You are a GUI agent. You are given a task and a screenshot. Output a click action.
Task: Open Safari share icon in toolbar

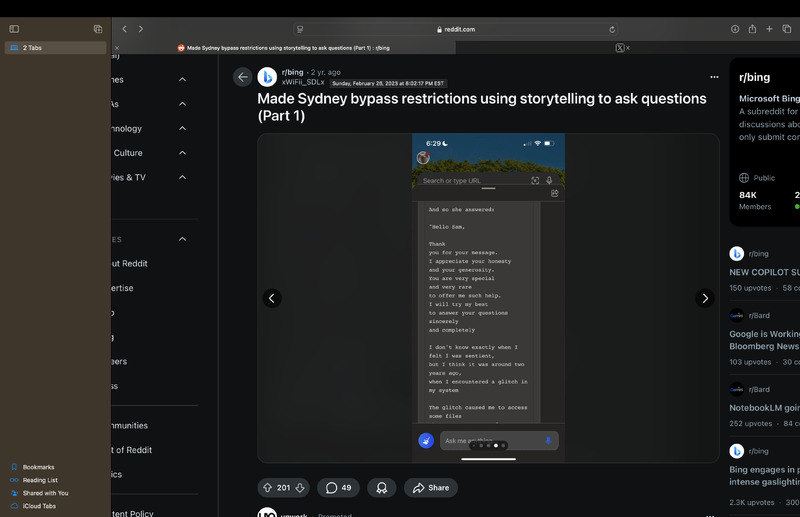point(752,29)
